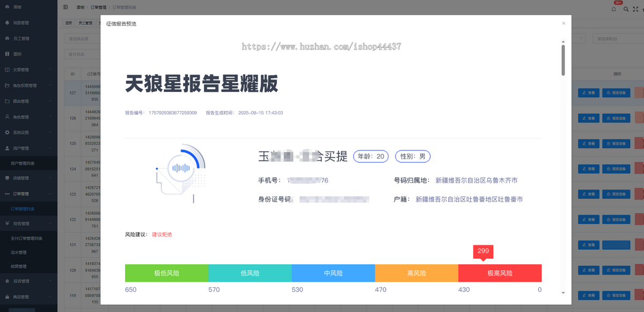Click the 用户管理 user icon
This screenshot has width=644, height=312.
coord(7,148)
